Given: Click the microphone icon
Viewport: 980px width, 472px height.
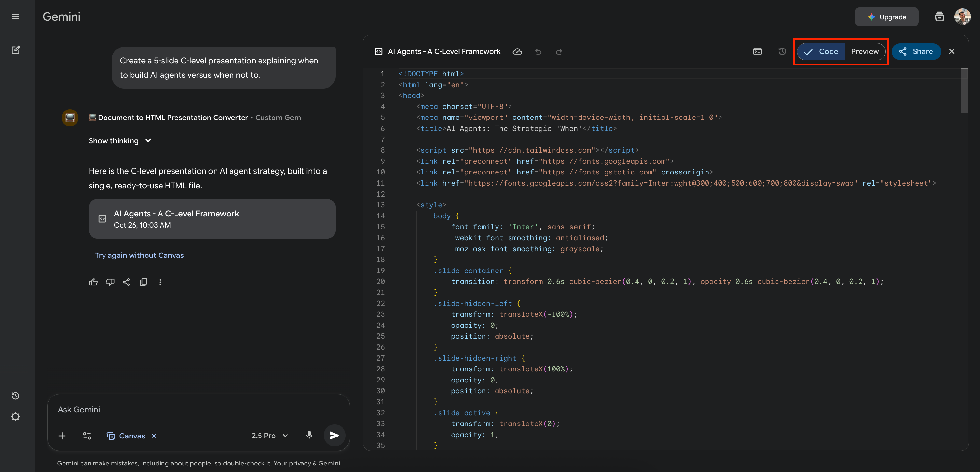Looking at the screenshot, I should 309,435.
